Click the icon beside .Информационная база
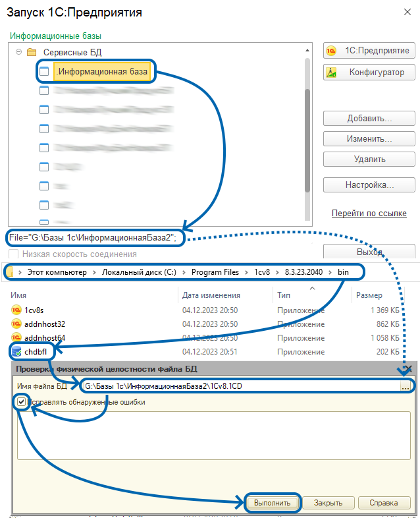This screenshot has width=420, height=518. (x=44, y=71)
